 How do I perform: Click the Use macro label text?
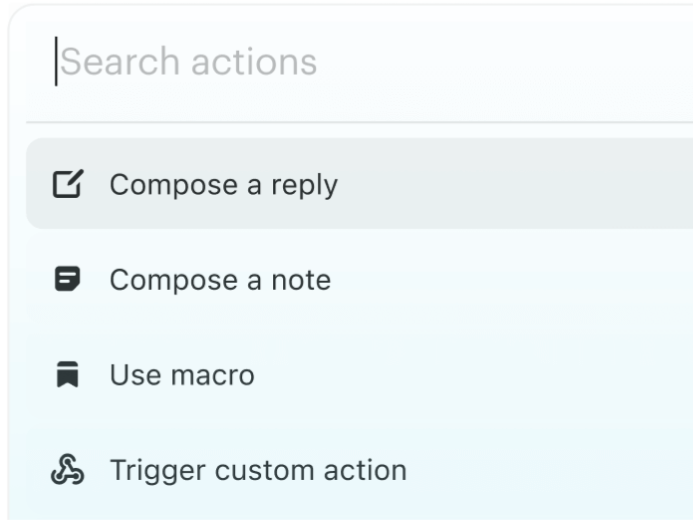(182, 375)
